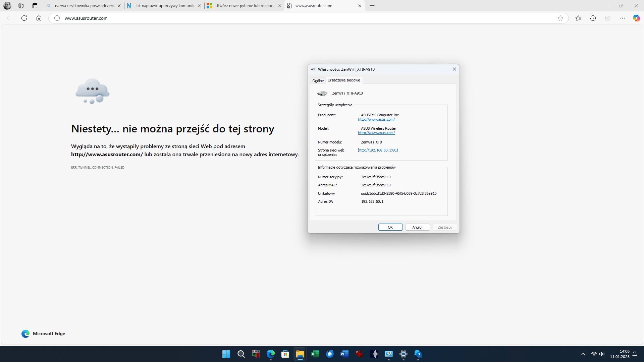This screenshot has height=362, width=644.
Task: Open the Favorites list icon
Action: [x=578, y=18]
